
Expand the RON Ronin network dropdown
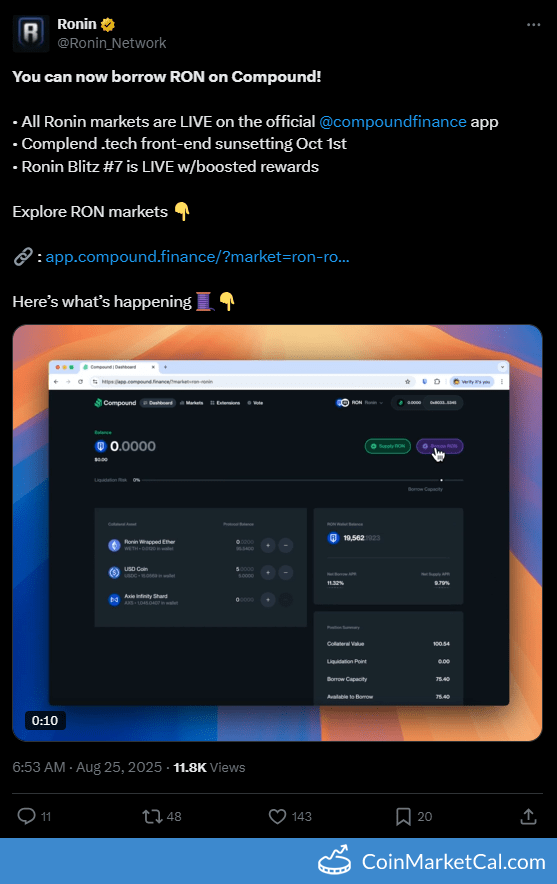pyautogui.click(x=360, y=403)
